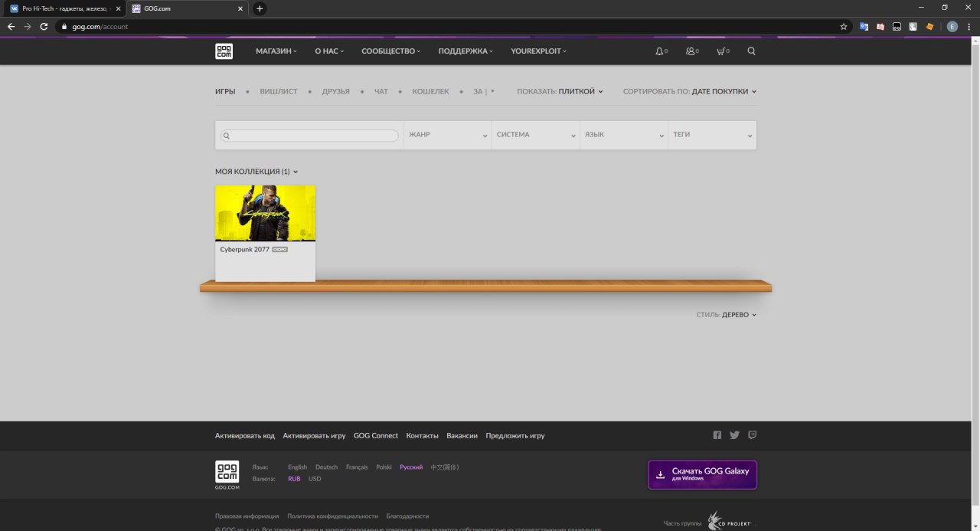Switch to the КОШЕЛЕК tab

pyautogui.click(x=430, y=91)
